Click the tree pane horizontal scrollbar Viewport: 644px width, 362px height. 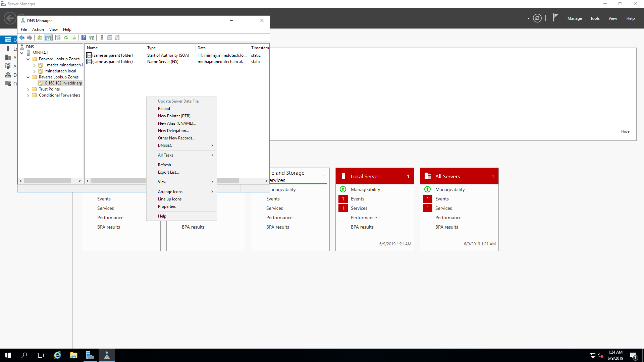point(47,181)
